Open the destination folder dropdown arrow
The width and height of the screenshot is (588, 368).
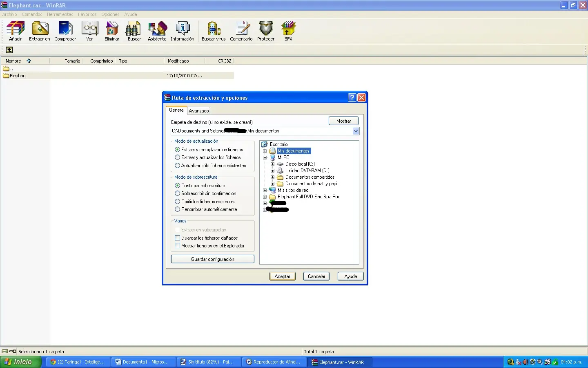click(x=356, y=131)
